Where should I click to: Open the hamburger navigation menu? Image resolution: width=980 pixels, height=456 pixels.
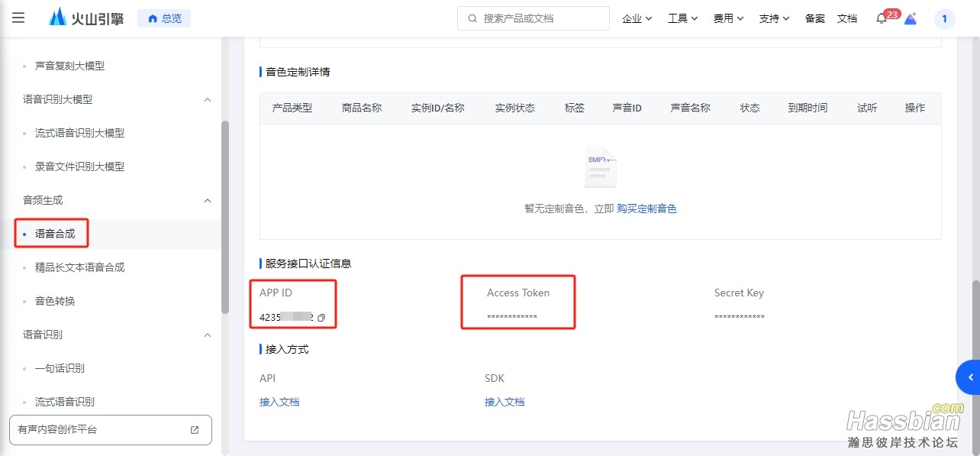18,18
